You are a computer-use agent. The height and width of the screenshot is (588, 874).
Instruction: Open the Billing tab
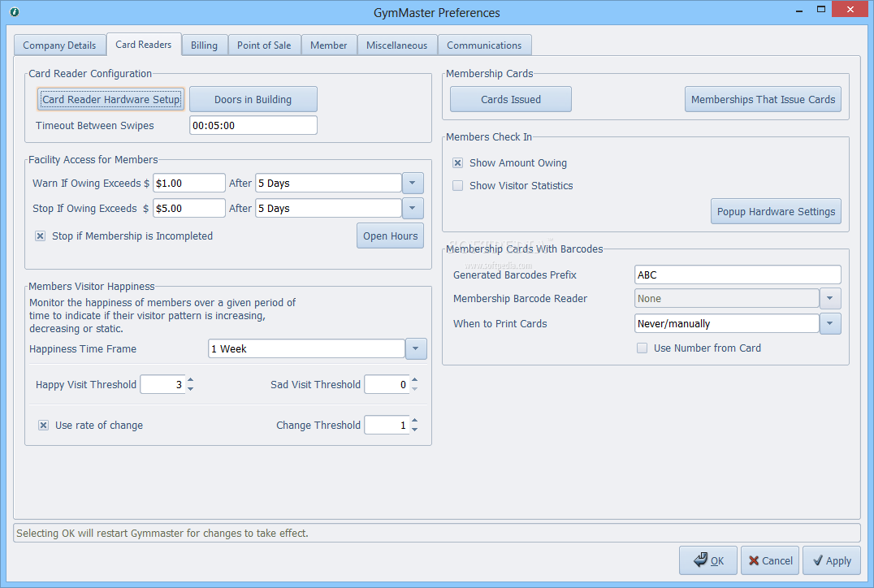click(205, 45)
